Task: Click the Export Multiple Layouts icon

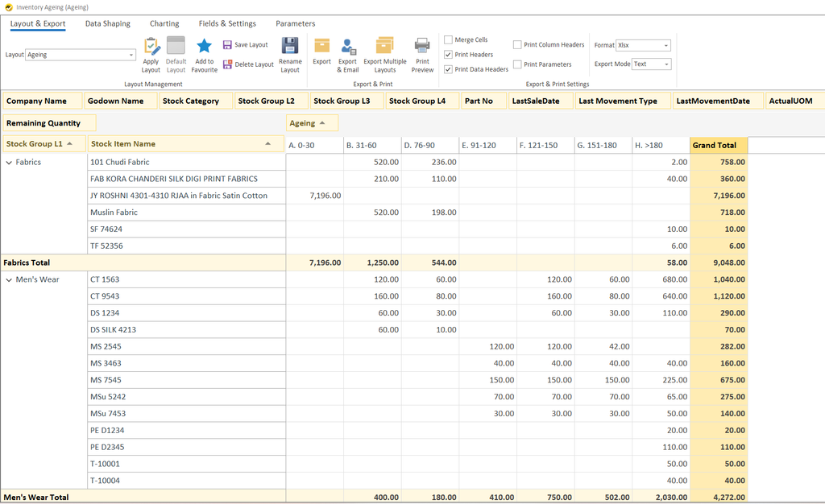Action: [384, 46]
